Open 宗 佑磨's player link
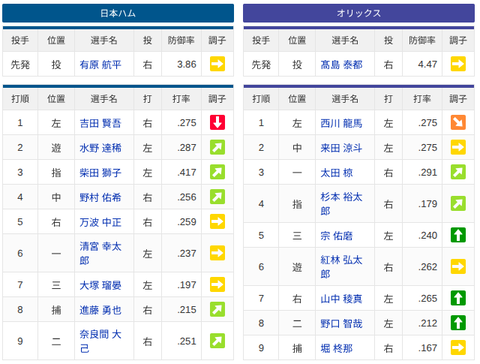480x364 pixels. (x=337, y=236)
